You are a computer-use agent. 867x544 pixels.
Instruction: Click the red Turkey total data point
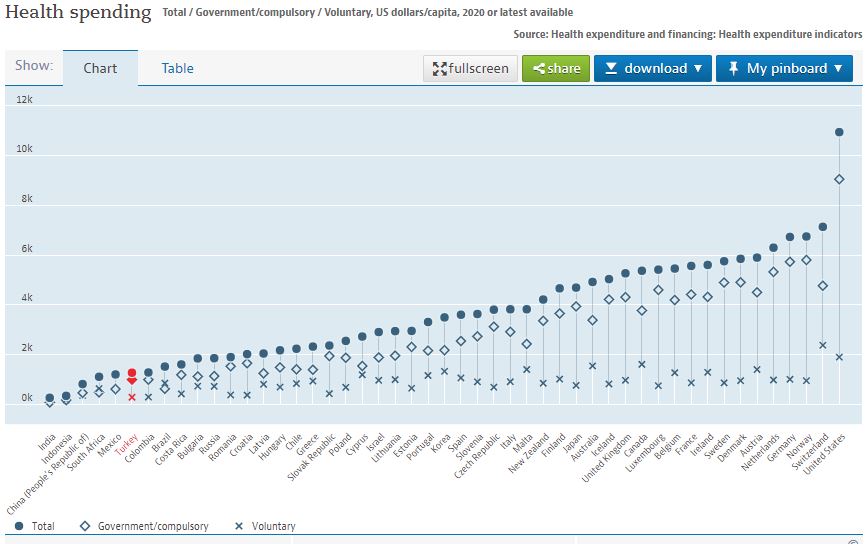(x=132, y=373)
